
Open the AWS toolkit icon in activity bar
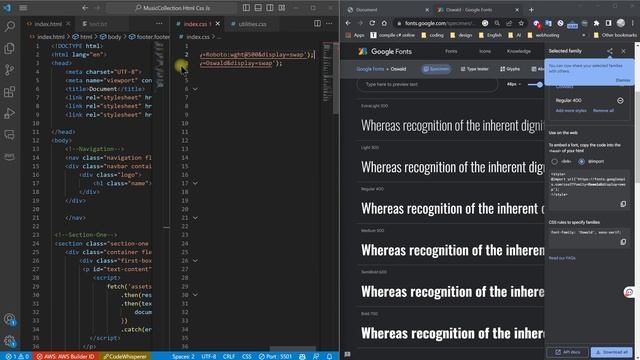click(x=9, y=156)
